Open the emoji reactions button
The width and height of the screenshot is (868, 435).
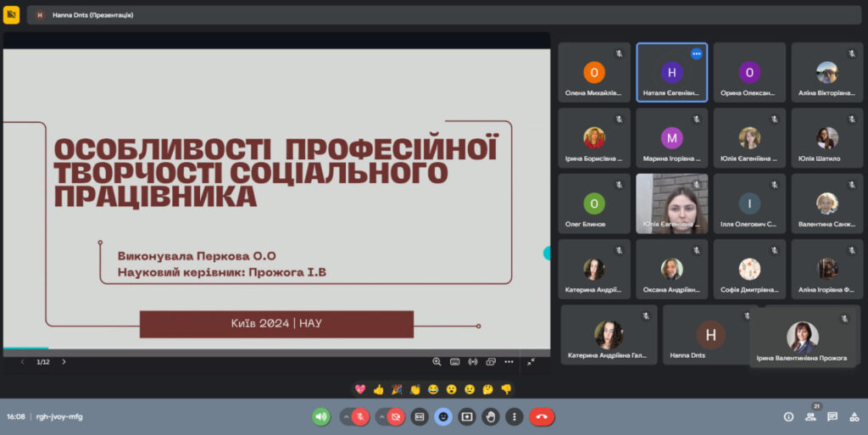[442, 416]
